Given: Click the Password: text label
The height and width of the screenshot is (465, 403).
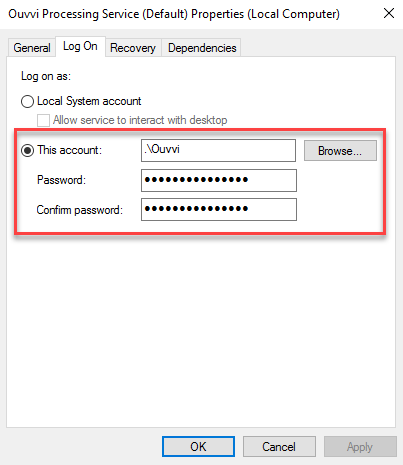Looking at the screenshot, I should tap(61, 180).
